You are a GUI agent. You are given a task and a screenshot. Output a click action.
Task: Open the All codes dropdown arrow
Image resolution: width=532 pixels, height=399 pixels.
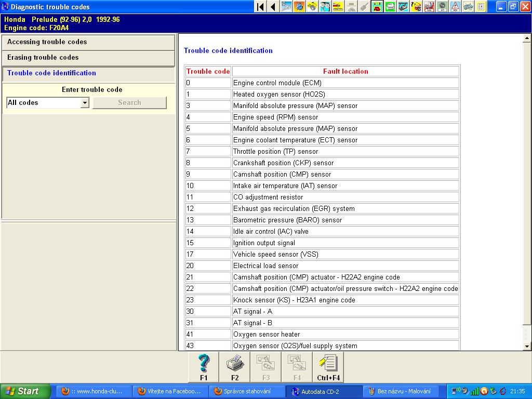pyautogui.click(x=85, y=103)
